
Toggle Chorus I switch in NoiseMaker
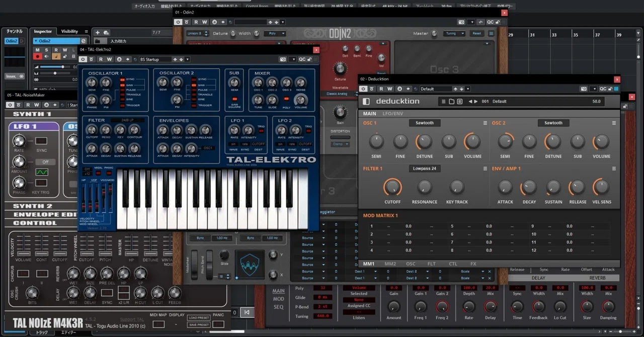click(x=24, y=274)
